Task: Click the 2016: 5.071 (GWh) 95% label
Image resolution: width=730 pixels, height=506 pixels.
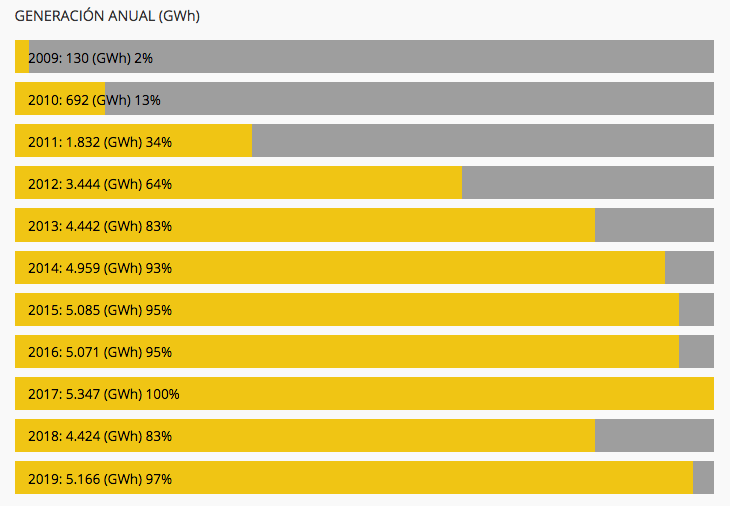Action: (100, 352)
